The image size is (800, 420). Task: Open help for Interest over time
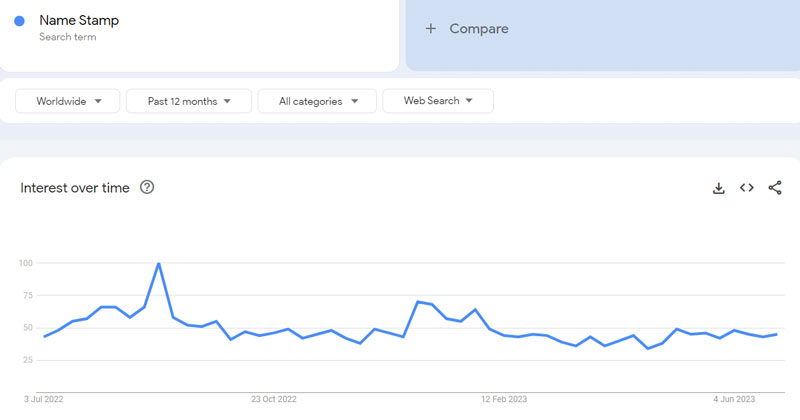(x=147, y=187)
